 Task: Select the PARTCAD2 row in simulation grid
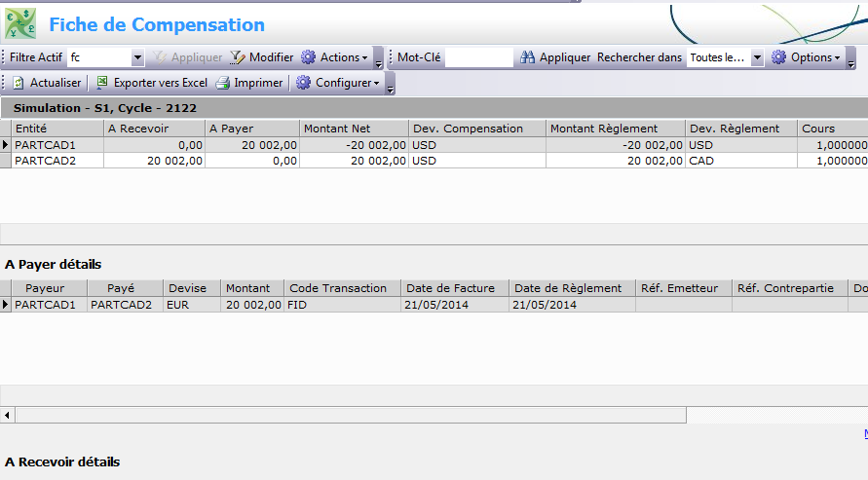58,161
